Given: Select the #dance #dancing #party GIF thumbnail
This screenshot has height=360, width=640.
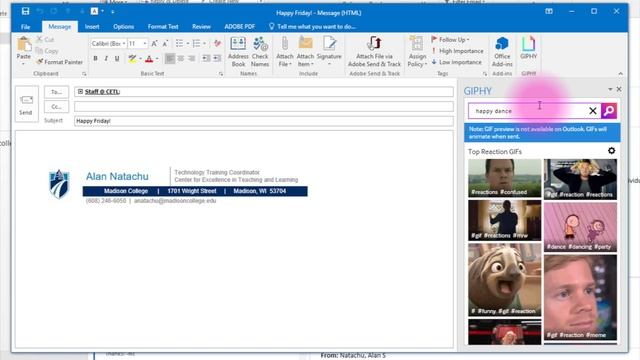Looking at the screenshot, I should tap(580, 227).
